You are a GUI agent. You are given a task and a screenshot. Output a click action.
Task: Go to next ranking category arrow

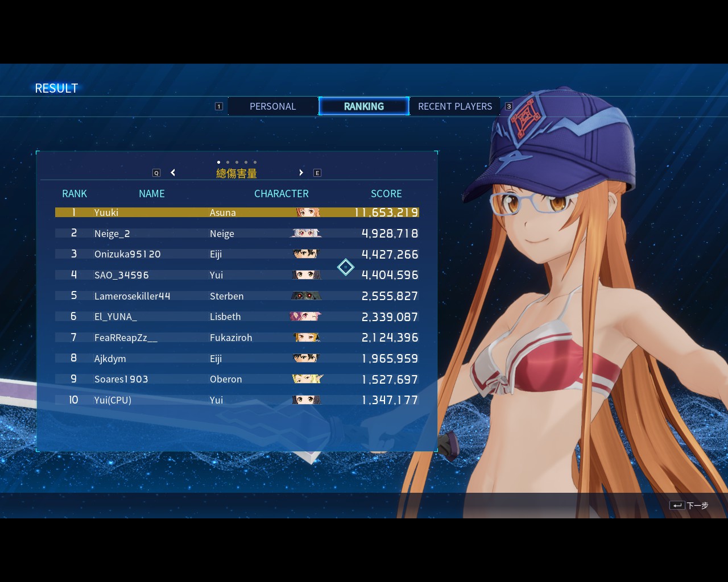point(301,173)
